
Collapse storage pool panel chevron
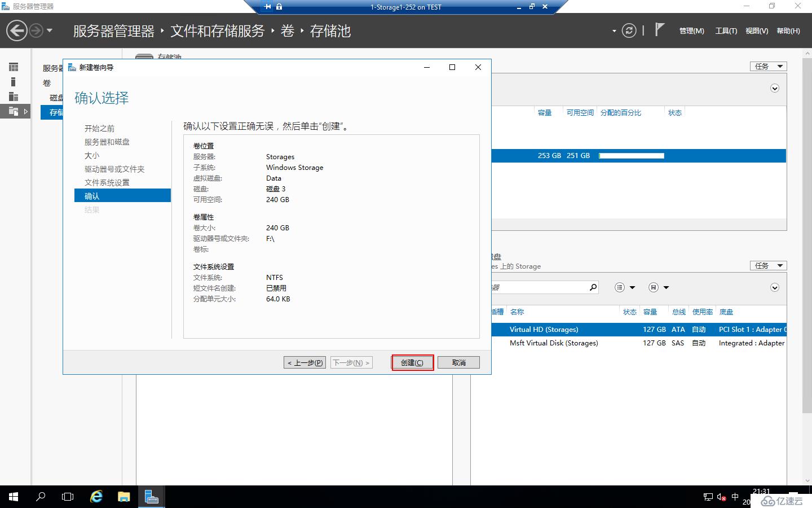[775, 88]
